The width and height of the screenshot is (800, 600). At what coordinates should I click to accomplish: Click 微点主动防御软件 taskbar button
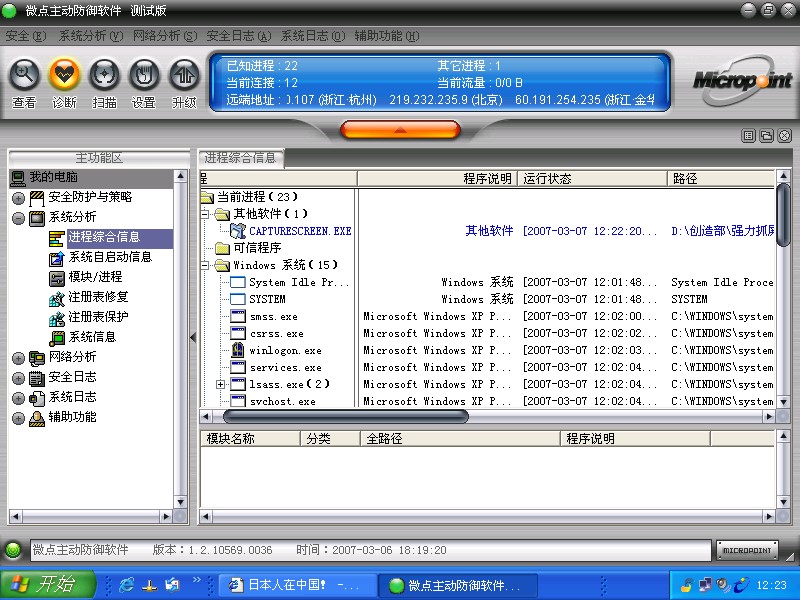(459, 585)
